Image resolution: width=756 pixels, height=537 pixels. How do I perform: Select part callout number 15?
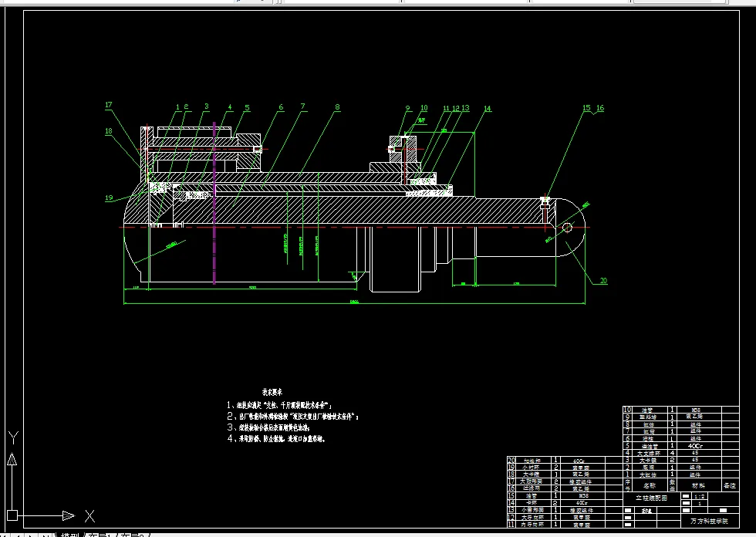tap(586, 107)
